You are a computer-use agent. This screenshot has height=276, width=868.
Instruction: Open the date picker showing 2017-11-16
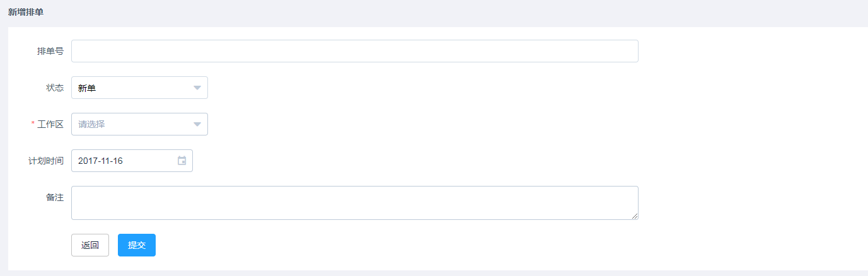pos(132,161)
